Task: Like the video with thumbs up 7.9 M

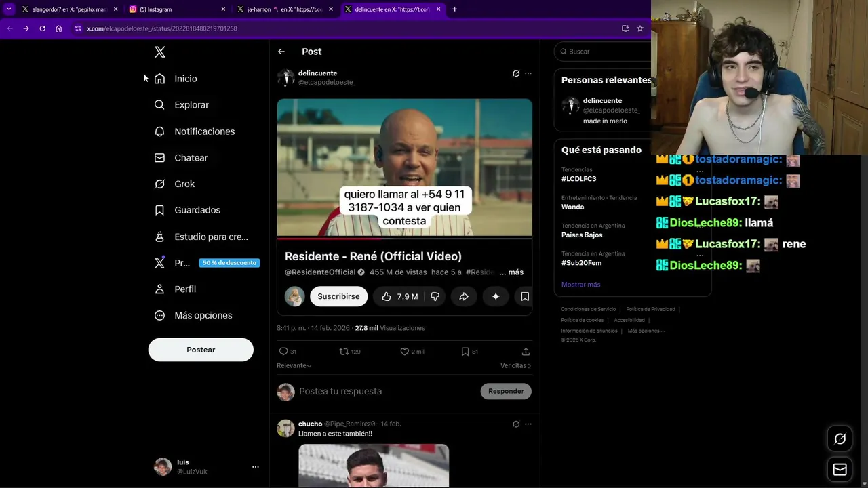Action: coord(400,296)
